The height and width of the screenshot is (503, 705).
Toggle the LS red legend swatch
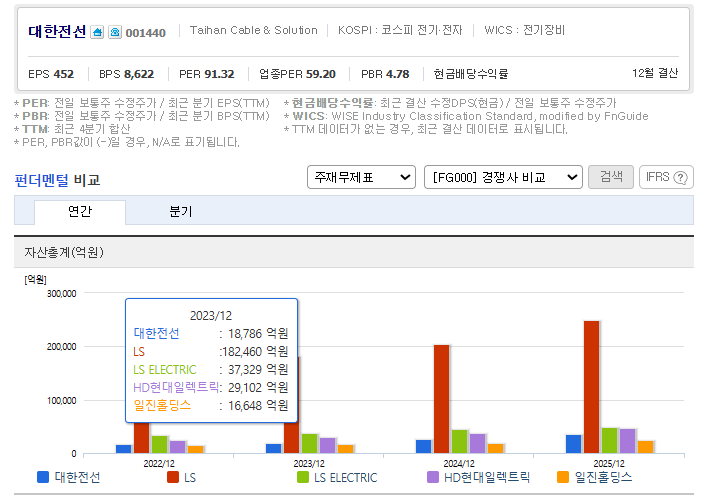tap(173, 477)
